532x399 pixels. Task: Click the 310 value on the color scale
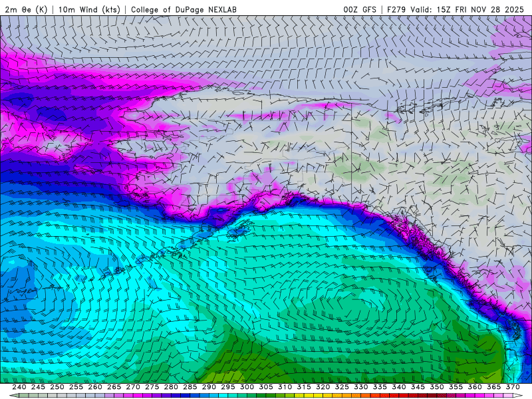[x=285, y=387]
